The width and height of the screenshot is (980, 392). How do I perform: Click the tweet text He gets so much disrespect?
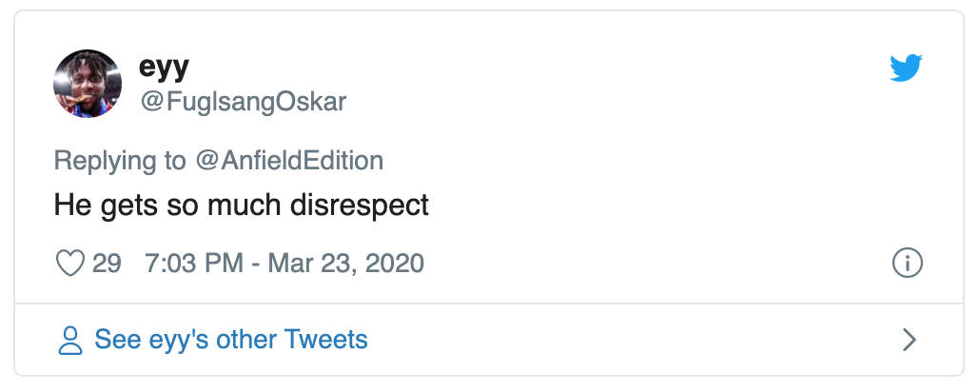pyautogui.click(x=242, y=205)
